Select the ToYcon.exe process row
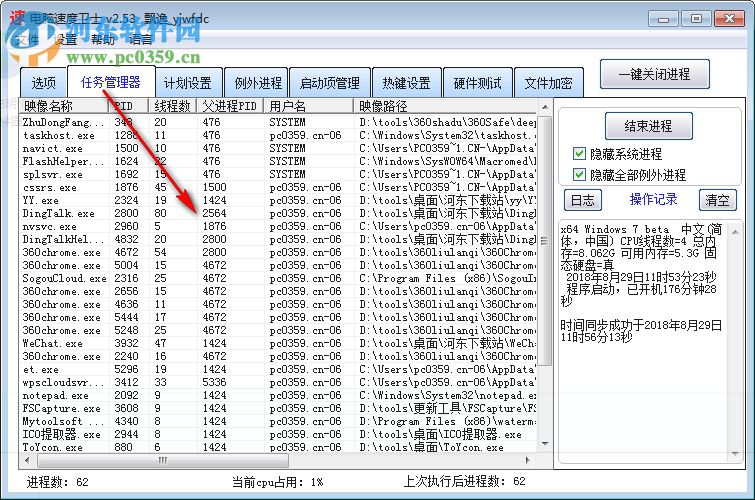The image size is (755, 500). click(278, 447)
